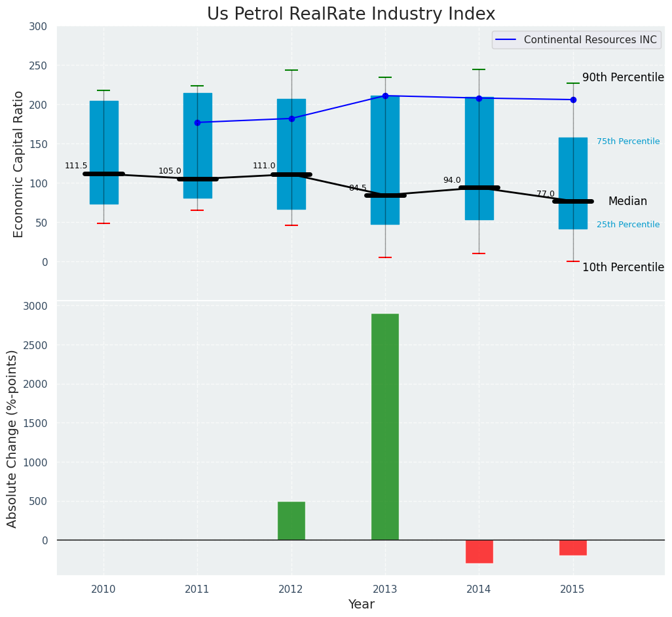Viewport: 672px width, 617px height.
Task: Select the 2012 blue line data point
Action: pos(291,119)
